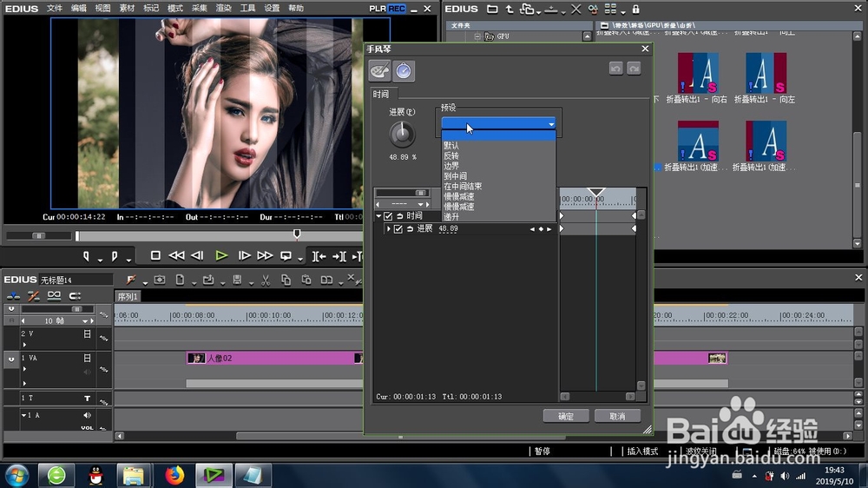Image resolution: width=868 pixels, height=488 pixels.
Task: Toggle the 1 T title track icon
Action: pyautogui.click(x=87, y=399)
